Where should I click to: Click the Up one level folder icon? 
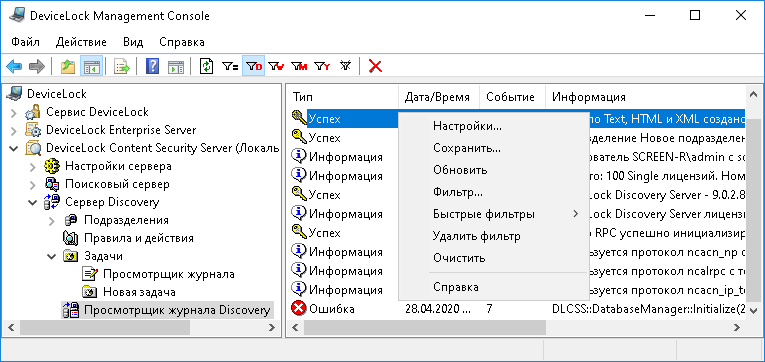coord(67,66)
